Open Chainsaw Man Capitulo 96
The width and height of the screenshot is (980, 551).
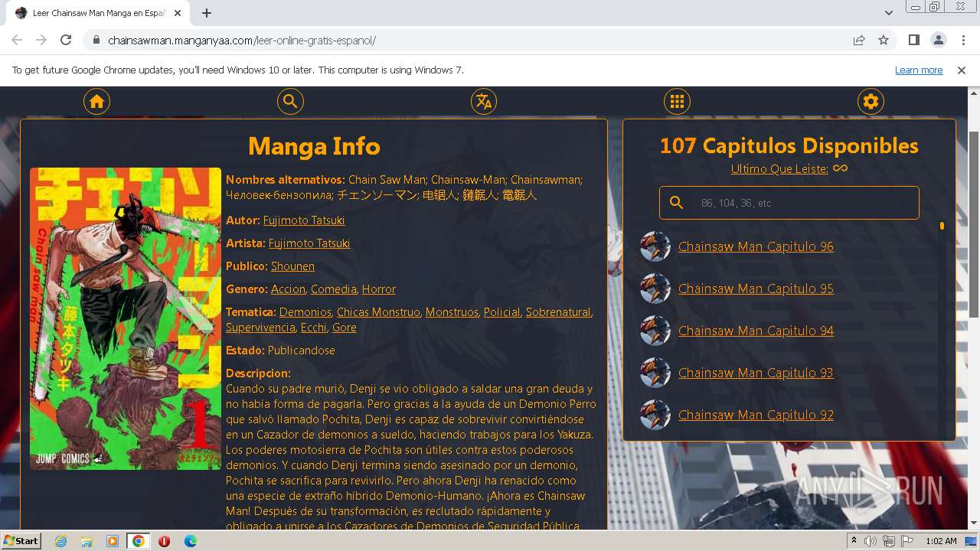[x=756, y=246]
